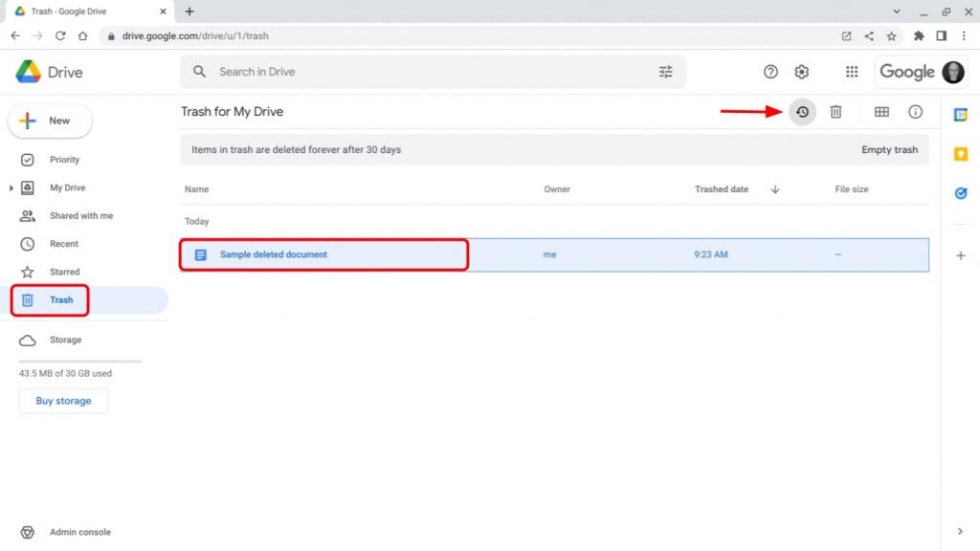This screenshot has height=551, width=980.
Task: Open the Recent section in sidebar
Action: (65, 243)
